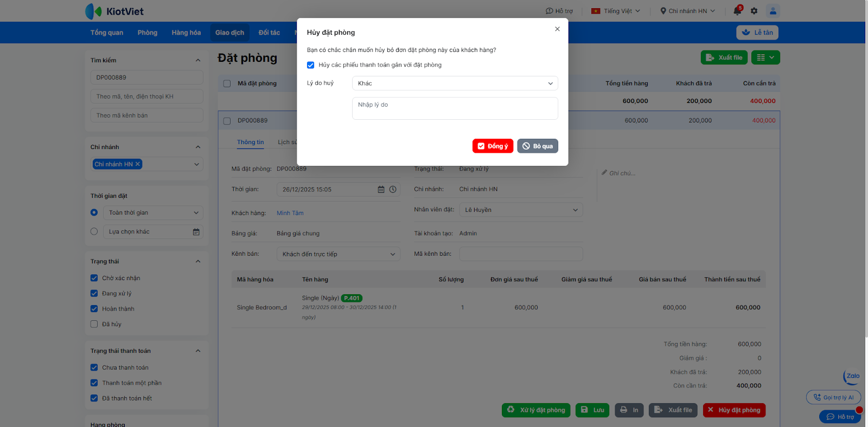Open the Lý do huỷ dropdown
Image resolution: width=868 pixels, height=427 pixels.
coord(455,83)
